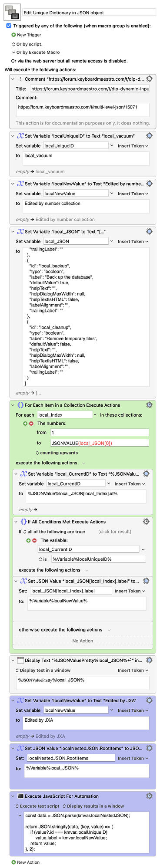Open gear menu of Display Text action

[x=149, y=660]
